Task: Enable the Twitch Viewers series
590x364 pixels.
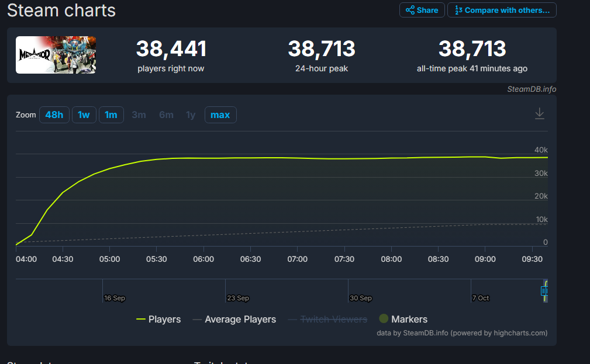Action: 327,319
